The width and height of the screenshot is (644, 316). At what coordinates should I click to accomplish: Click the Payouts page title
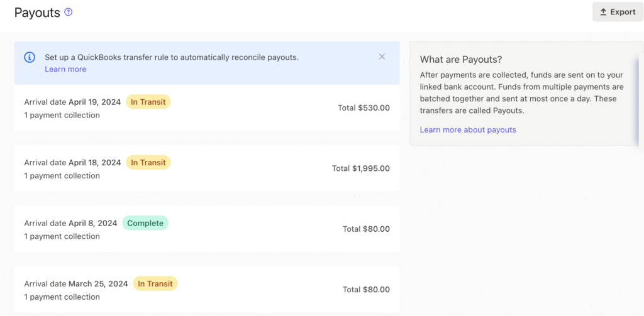pos(37,13)
